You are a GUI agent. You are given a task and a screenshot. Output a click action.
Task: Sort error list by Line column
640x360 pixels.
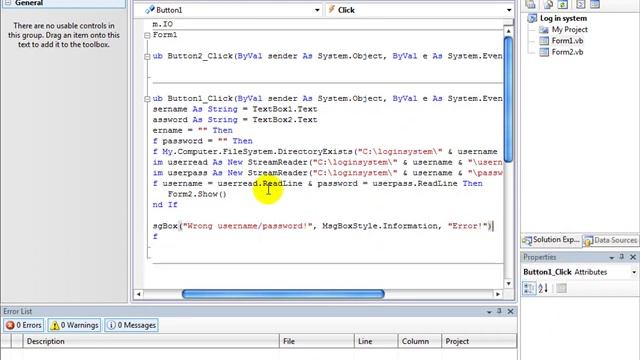point(376,341)
